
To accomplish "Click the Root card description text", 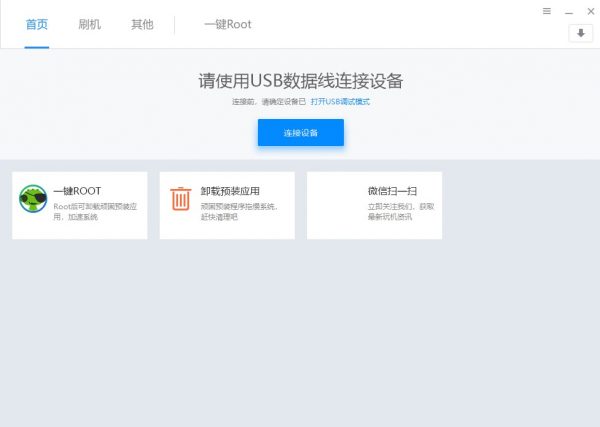I will (x=95, y=212).
